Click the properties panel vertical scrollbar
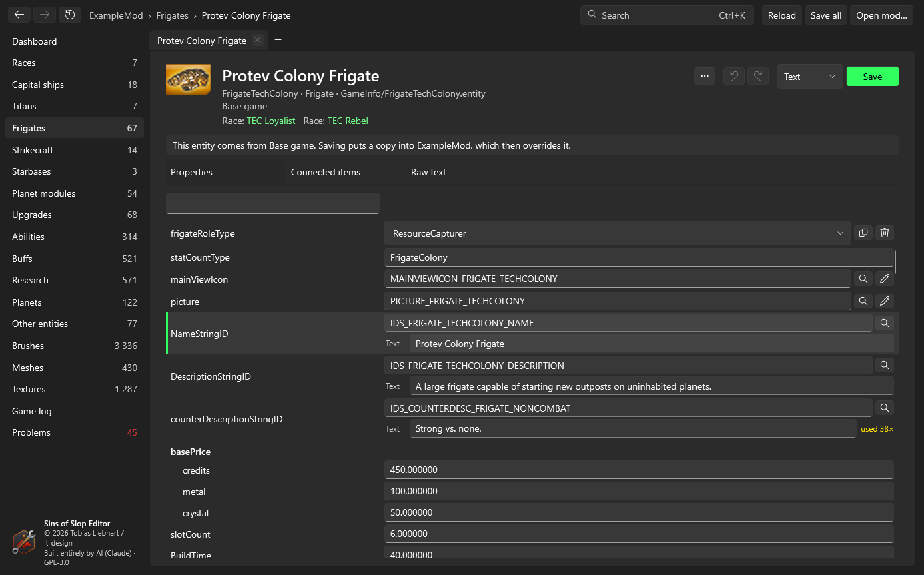Image resolution: width=924 pixels, height=575 pixels. pyautogui.click(x=895, y=262)
